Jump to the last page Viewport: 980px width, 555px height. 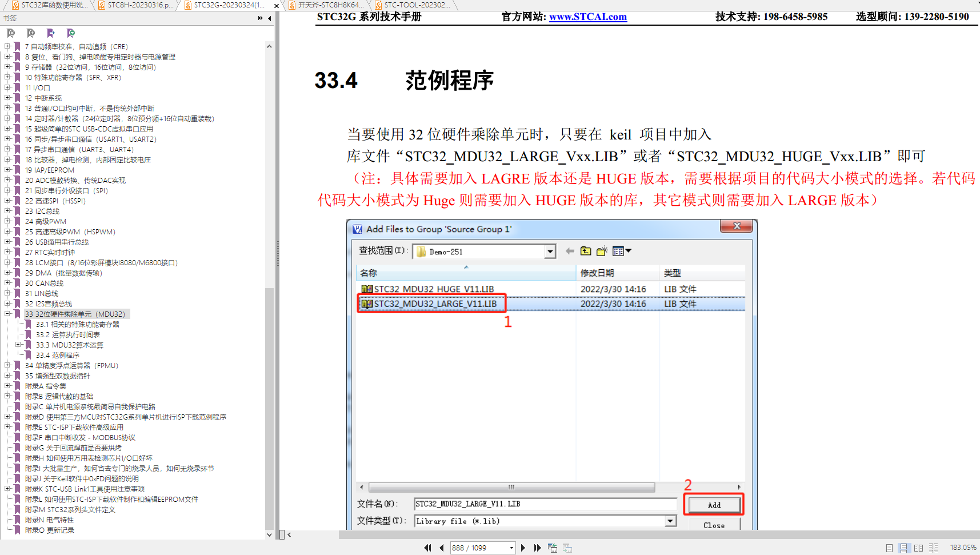[537, 548]
